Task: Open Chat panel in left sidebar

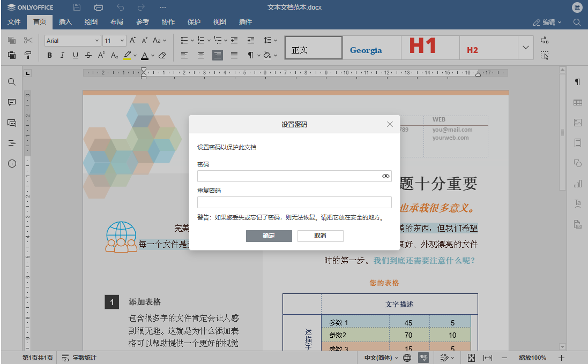Action: (12, 123)
